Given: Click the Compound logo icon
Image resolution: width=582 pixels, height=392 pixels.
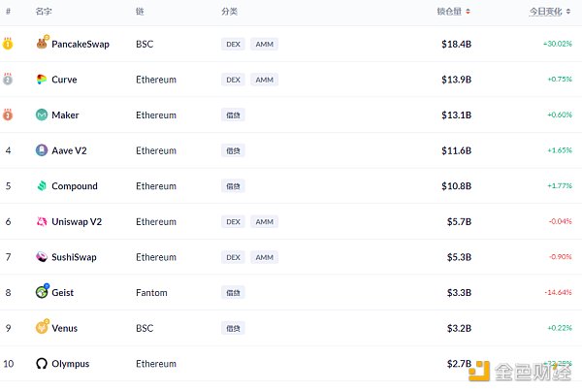Looking at the screenshot, I should click(x=42, y=186).
